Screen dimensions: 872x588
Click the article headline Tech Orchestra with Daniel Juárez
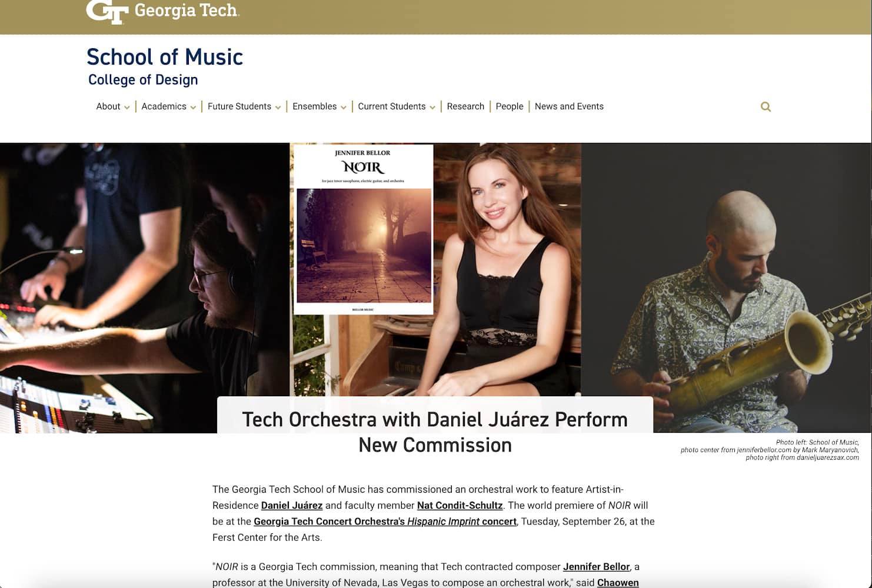click(x=435, y=432)
